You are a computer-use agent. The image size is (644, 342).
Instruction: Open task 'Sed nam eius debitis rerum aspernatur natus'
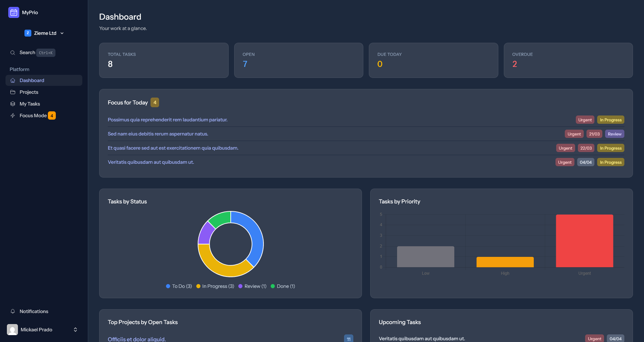[x=158, y=134]
